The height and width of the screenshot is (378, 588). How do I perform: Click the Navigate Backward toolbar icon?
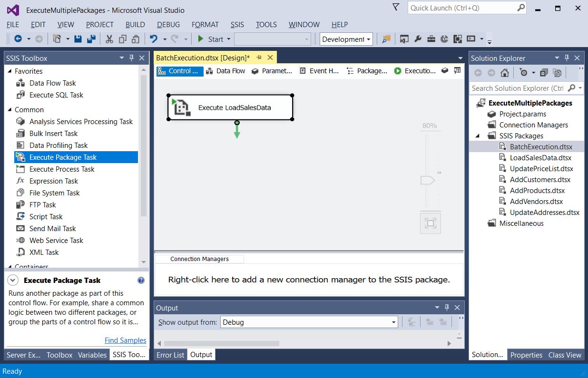(x=18, y=39)
